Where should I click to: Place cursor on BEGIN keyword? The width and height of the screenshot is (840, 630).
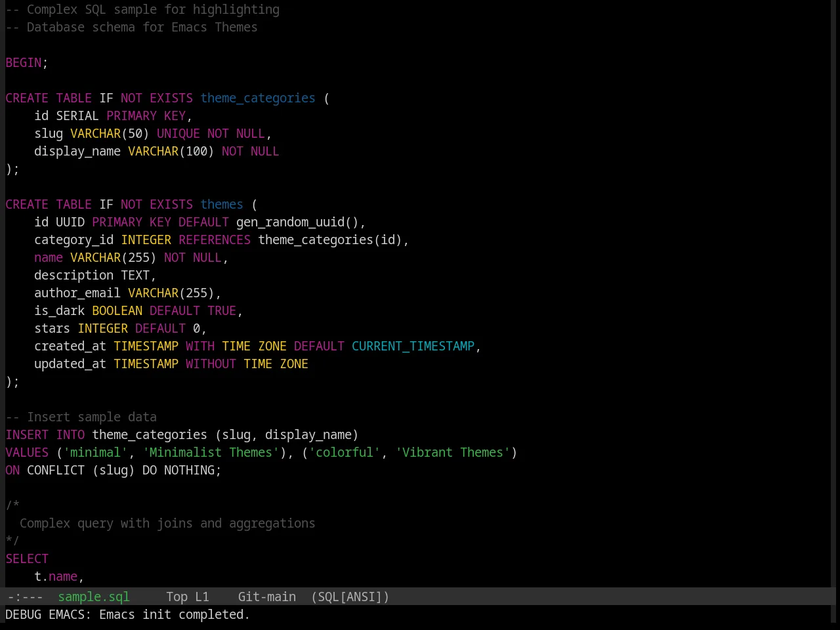24,62
